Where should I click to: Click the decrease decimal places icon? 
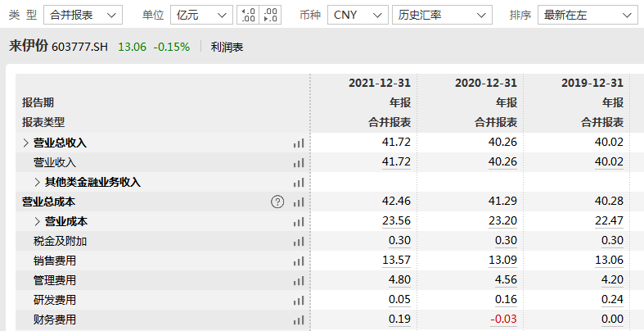click(272, 15)
